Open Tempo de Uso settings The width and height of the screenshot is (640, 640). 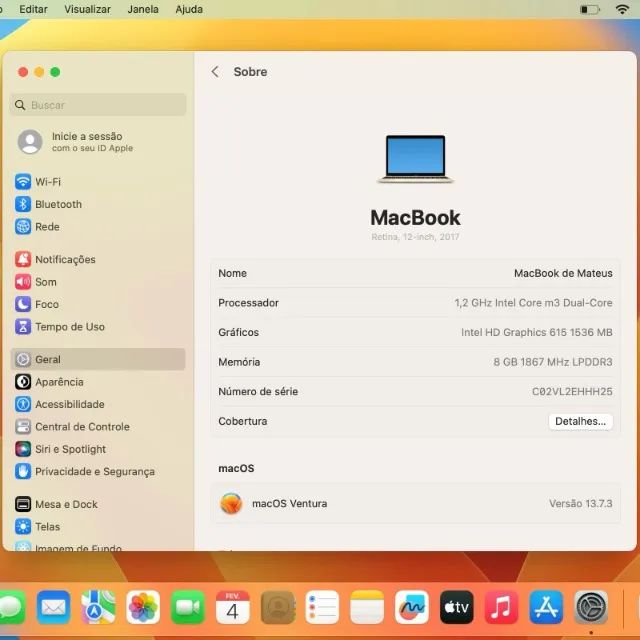pos(60,327)
